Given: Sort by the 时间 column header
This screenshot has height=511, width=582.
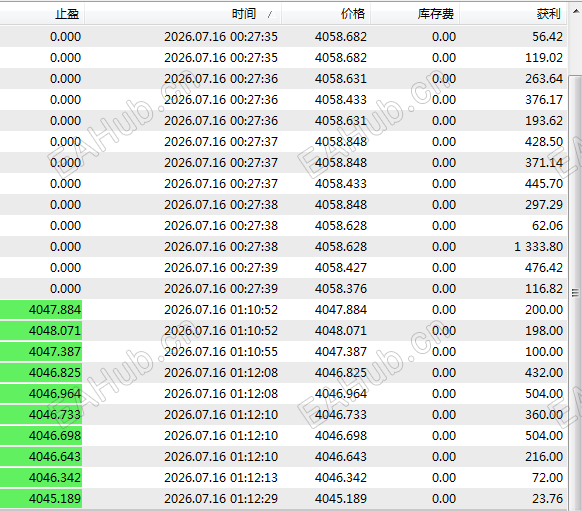Looking at the screenshot, I should [183, 14].
